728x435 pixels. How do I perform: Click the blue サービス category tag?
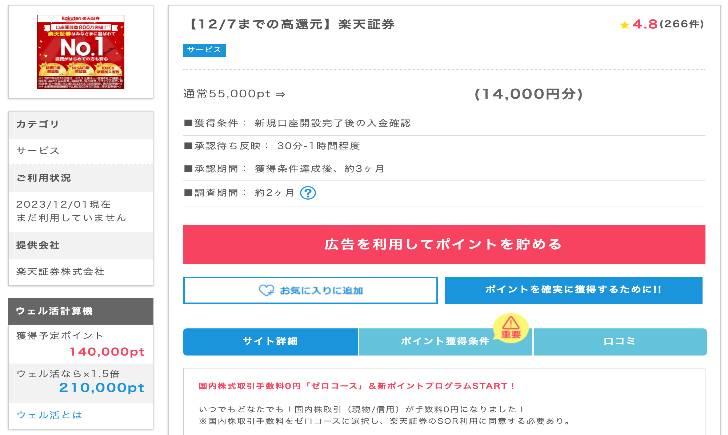click(x=205, y=50)
